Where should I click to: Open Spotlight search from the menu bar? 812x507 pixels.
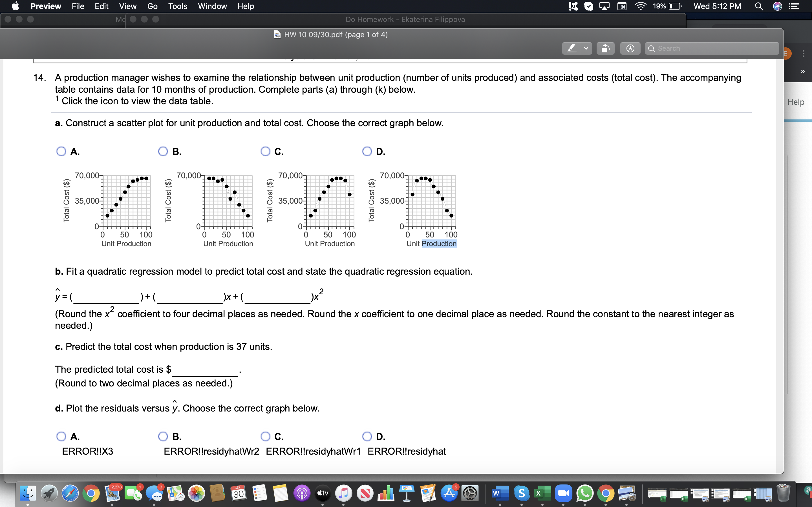click(x=759, y=6)
